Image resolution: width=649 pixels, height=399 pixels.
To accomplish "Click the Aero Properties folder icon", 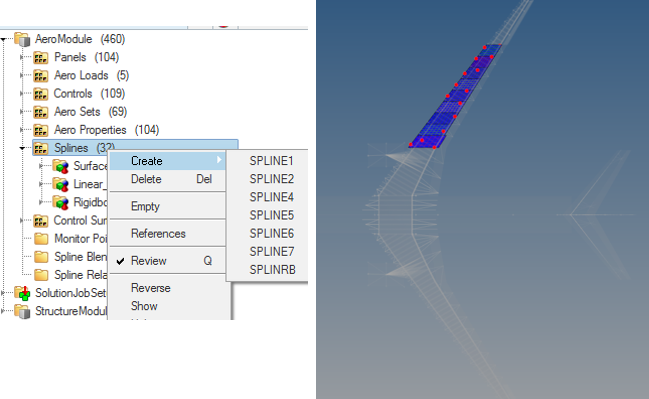I will pos(41,130).
